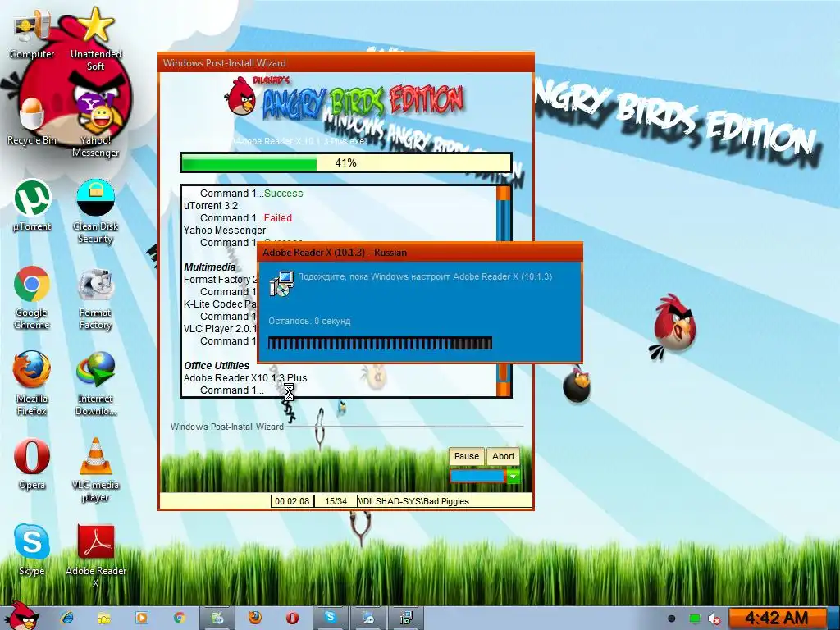
Task: Pause the Post-Install Wizard
Action: [x=466, y=456]
